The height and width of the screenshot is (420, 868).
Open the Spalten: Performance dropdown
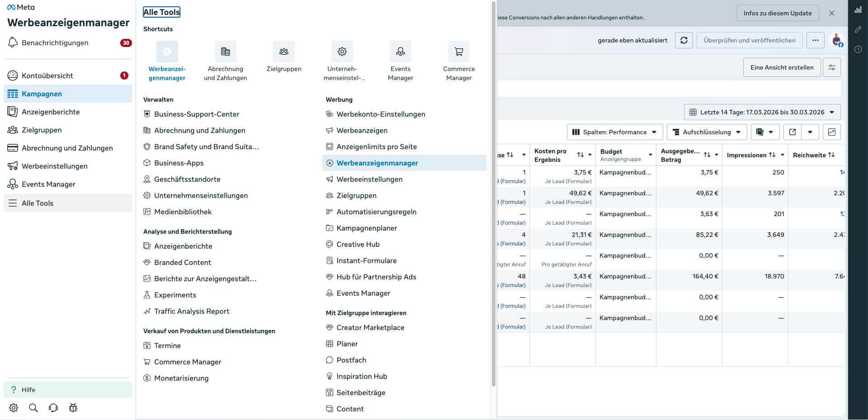[615, 132]
